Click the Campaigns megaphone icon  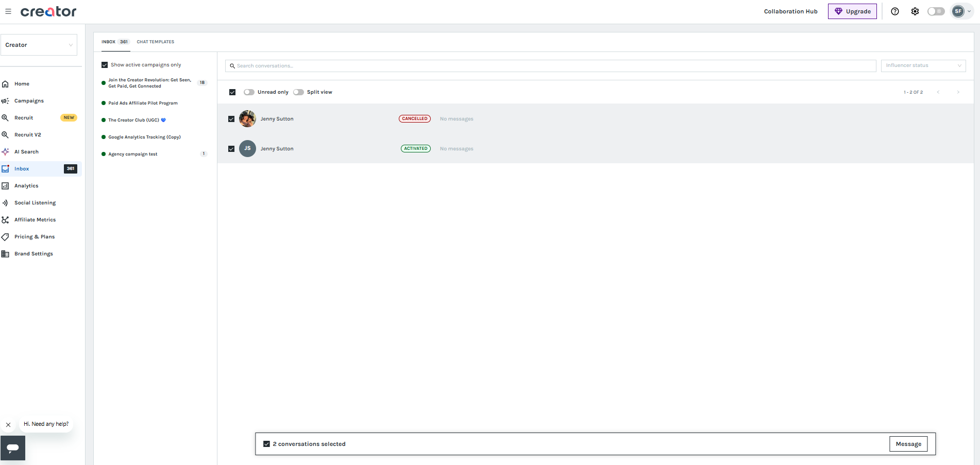coord(5,101)
